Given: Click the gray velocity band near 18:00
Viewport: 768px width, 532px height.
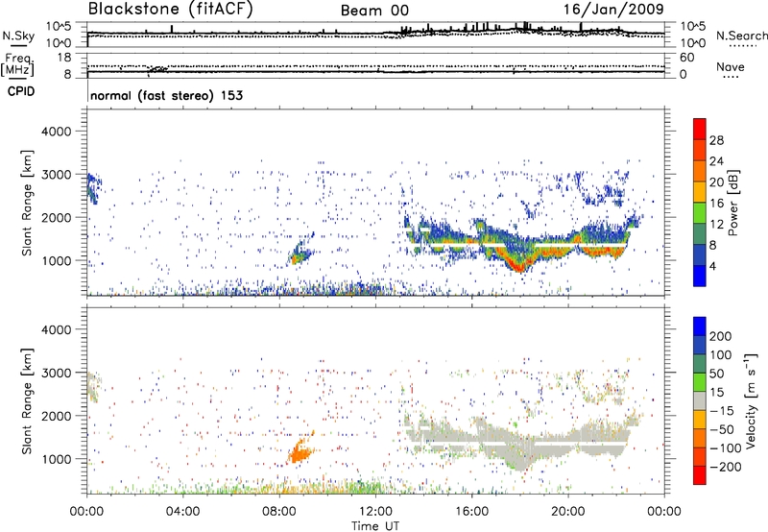Looking at the screenshot, I should coord(519,448).
